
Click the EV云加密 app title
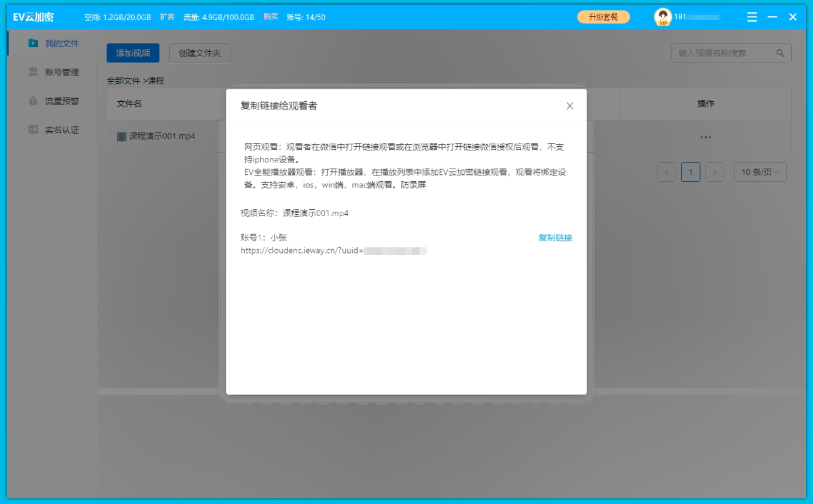click(33, 17)
